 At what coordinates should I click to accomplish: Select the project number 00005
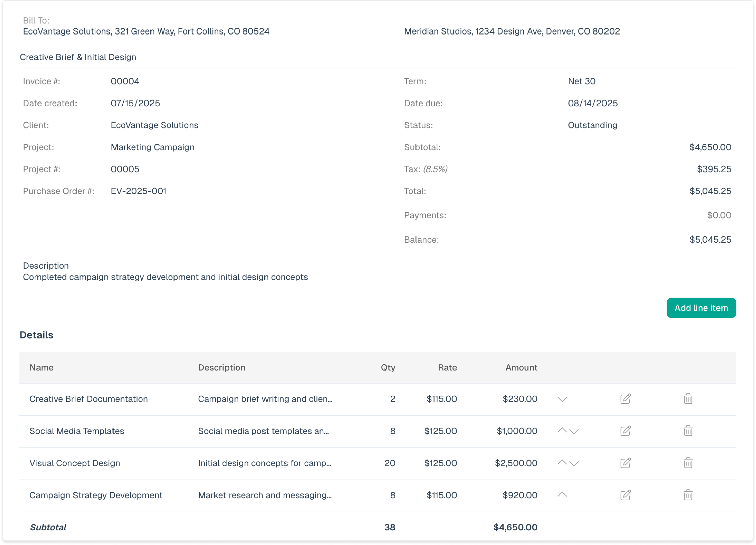tap(125, 169)
